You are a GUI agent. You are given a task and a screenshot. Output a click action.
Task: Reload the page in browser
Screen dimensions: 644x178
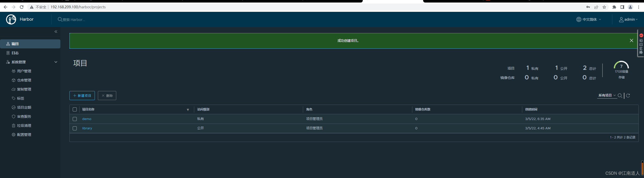[x=22, y=7]
